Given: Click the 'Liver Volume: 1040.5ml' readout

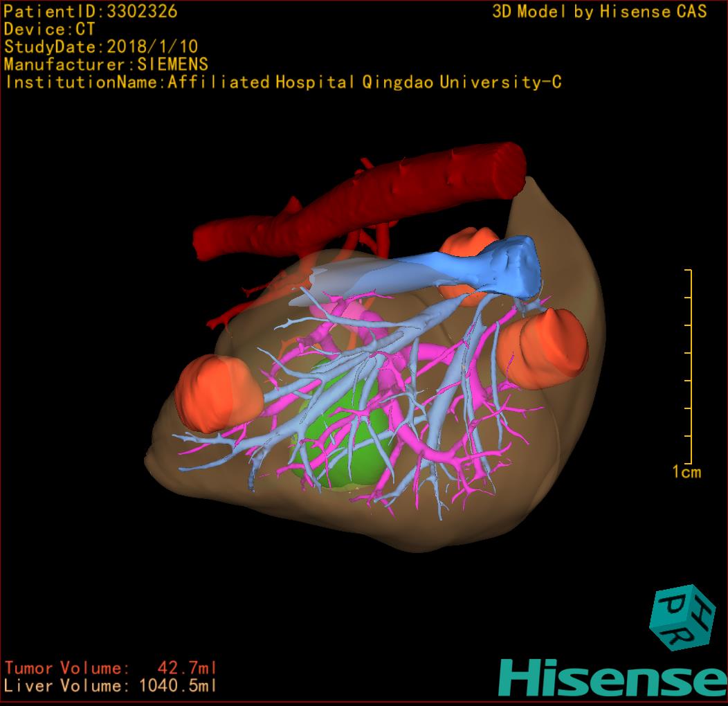Looking at the screenshot, I should tap(111, 685).
